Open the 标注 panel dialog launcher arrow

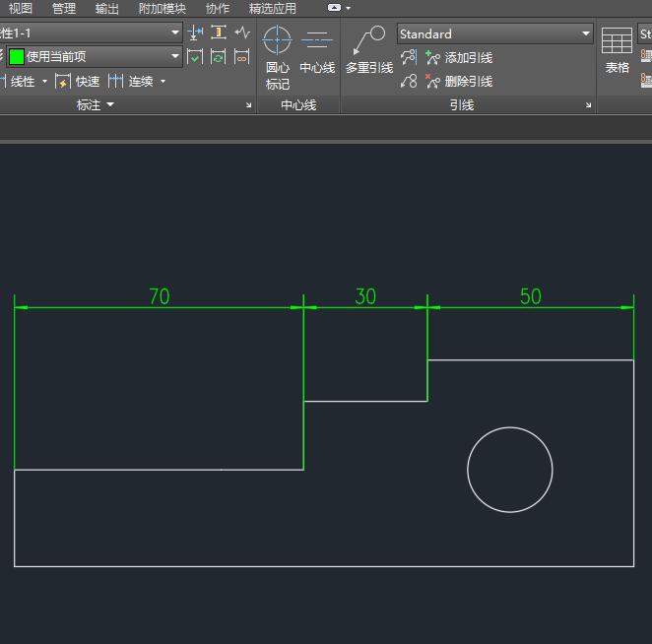(x=248, y=105)
